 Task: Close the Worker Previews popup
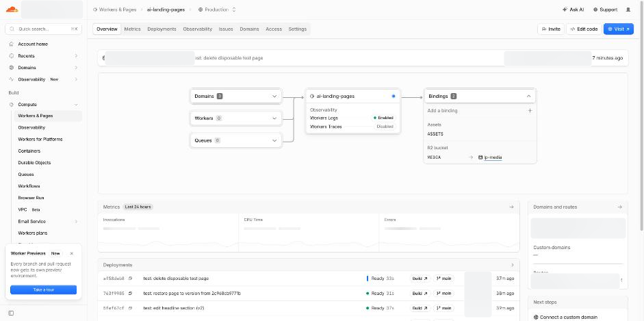click(x=72, y=254)
